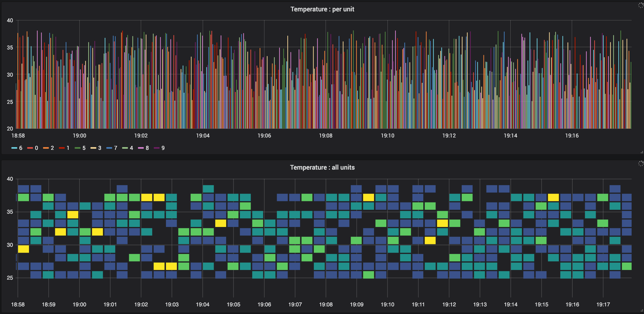
Task: Click the rightmost light green heatmap cell
Action: (x=626, y=266)
